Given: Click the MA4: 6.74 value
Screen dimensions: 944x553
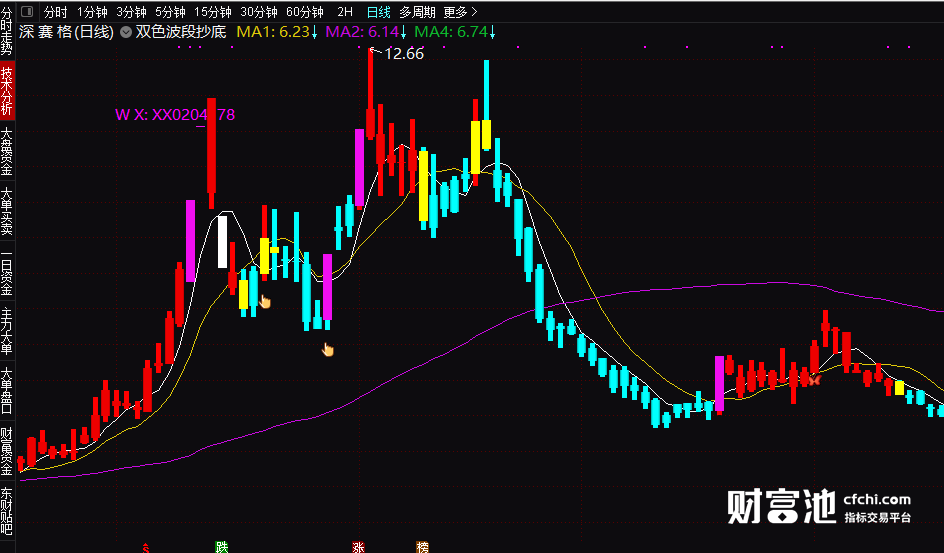Looking at the screenshot, I should point(455,32).
